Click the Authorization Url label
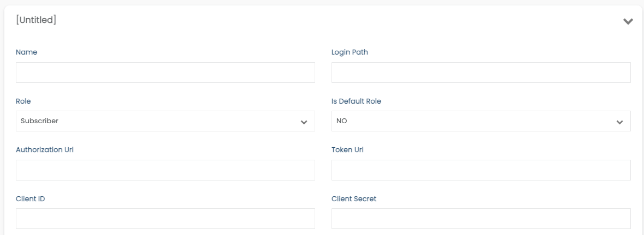The width and height of the screenshot is (644, 235). [45, 149]
